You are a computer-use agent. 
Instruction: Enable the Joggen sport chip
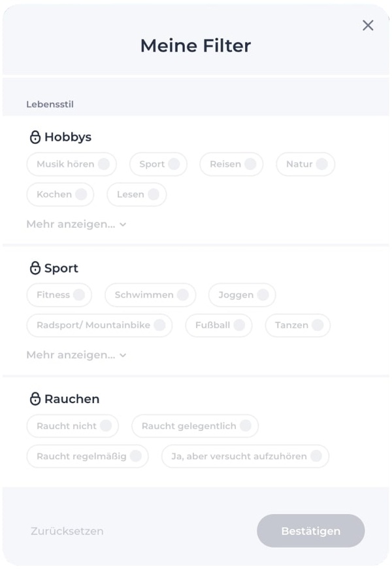click(242, 295)
